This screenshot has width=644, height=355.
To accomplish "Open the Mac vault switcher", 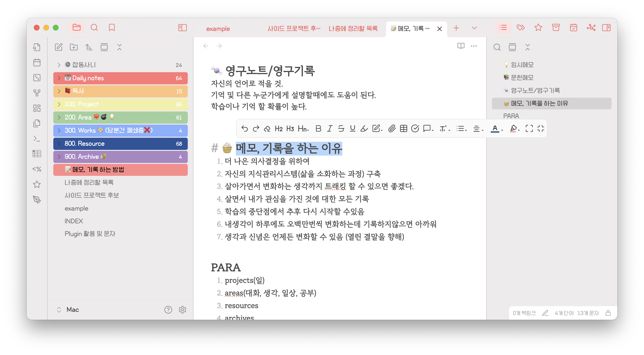I will tap(68, 310).
